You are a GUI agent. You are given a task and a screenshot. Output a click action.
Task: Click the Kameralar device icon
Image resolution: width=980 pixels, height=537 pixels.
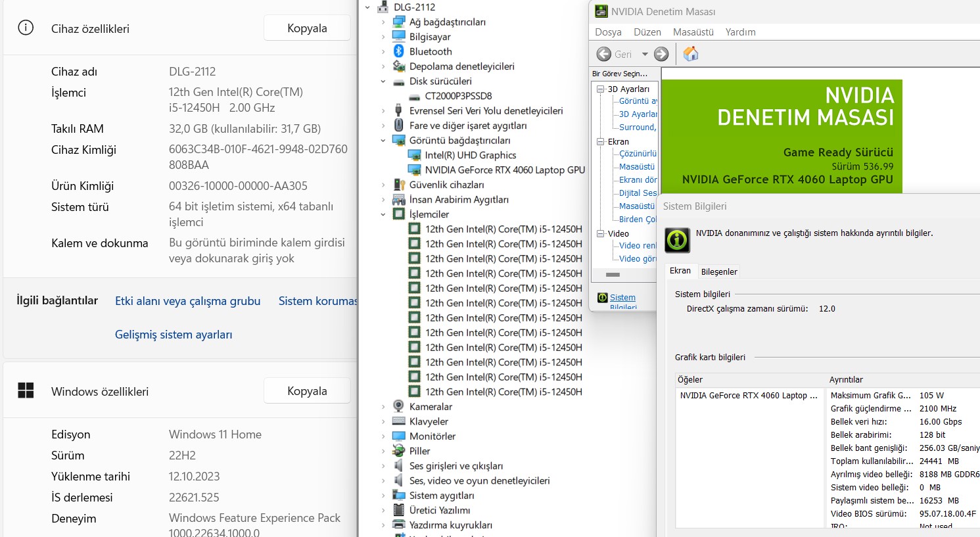pos(398,406)
